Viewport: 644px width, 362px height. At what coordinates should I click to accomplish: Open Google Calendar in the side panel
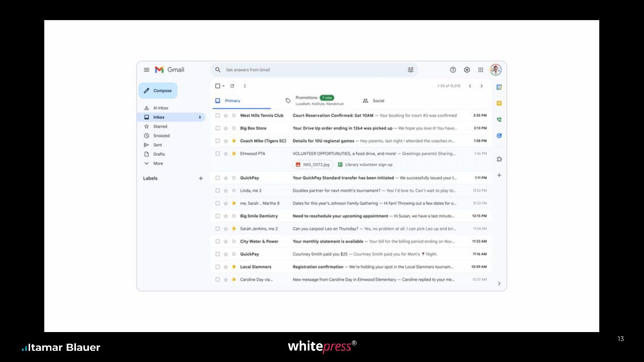499,87
